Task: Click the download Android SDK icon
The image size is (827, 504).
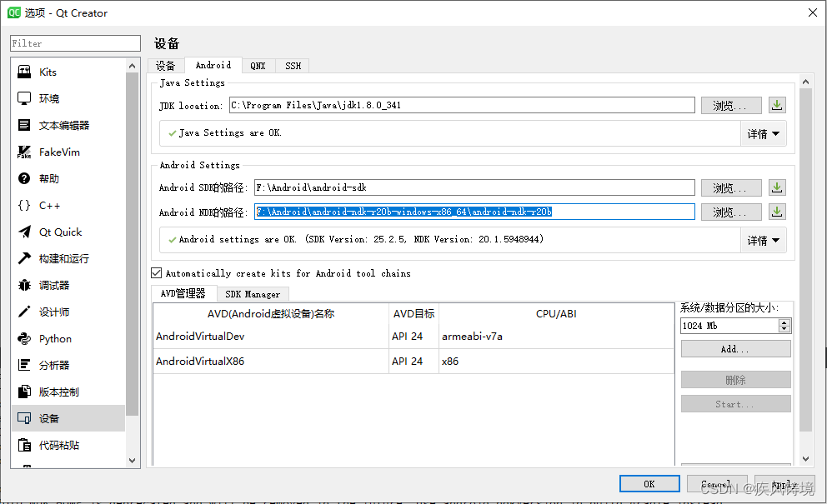Action: click(x=777, y=187)
